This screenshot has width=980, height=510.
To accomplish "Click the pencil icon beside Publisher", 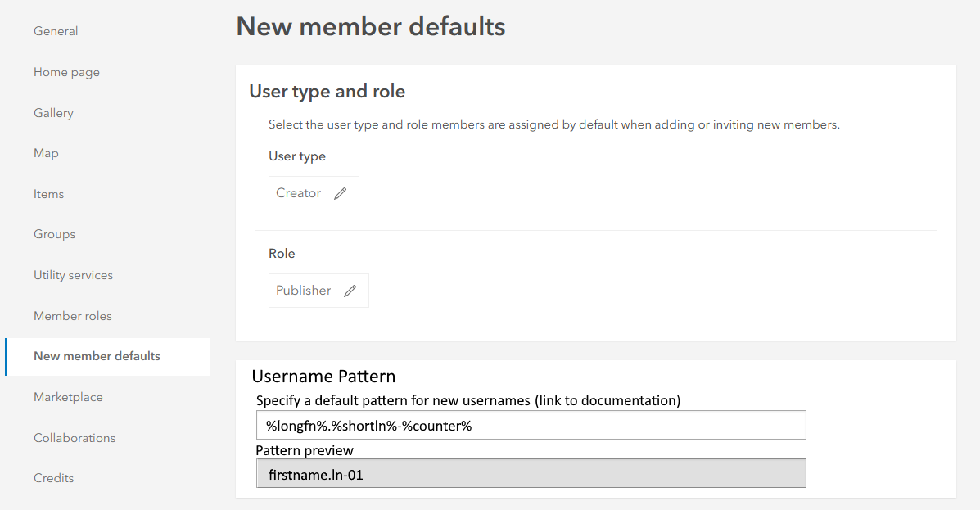I will (x=350, y=291).
